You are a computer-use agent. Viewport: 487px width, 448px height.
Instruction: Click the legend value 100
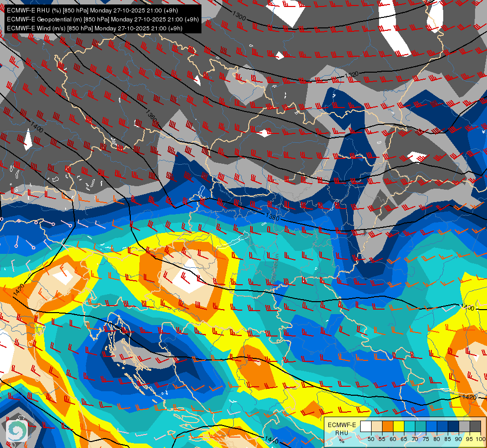click(x=481, y=439)
